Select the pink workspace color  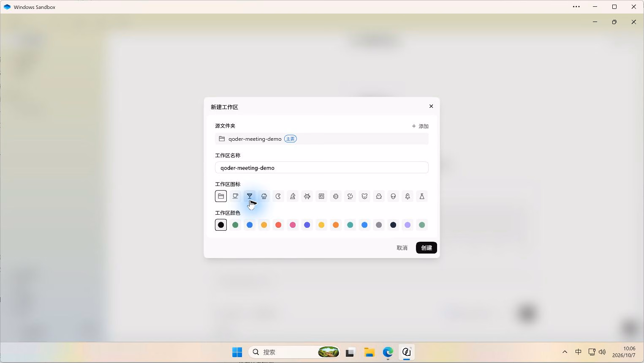(x=293, y=225)
